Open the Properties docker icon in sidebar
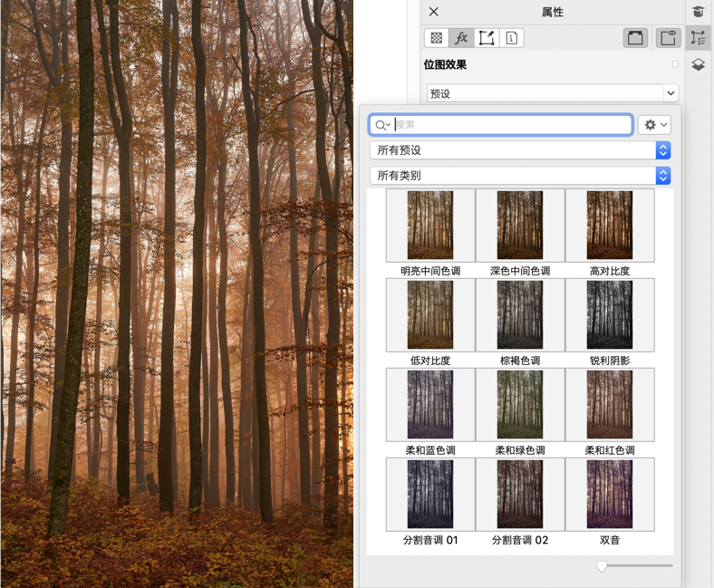The image size is (714, 588). coord(698,38)
